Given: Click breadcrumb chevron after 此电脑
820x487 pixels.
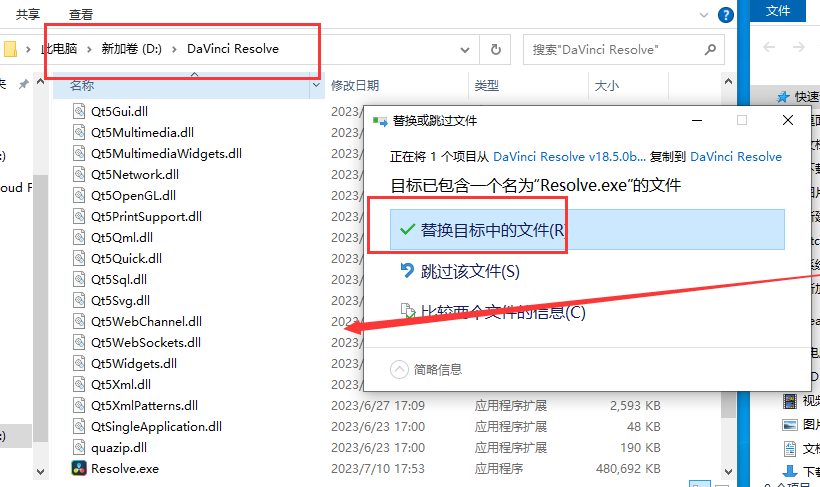Looking at the screenshot, I should pos(89,49).
